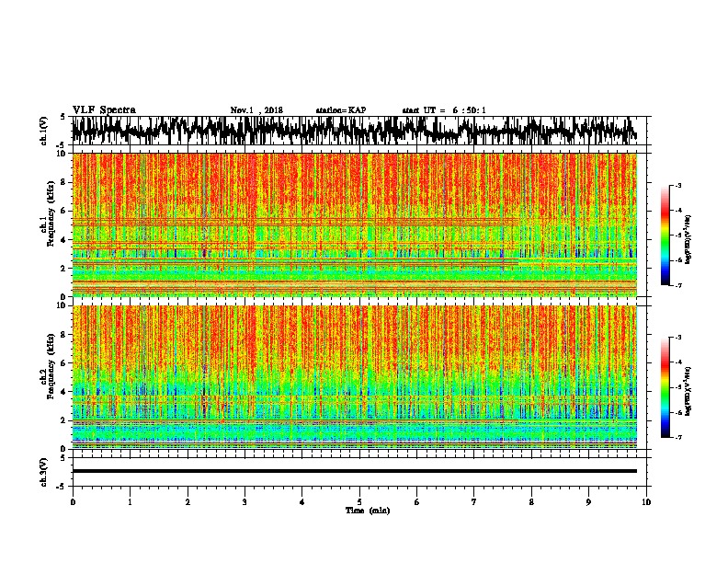Screen dimensions: 728x563
Task: Click the ch.1 voltage waveform trace panel
Action: pyautogui.click(x=359, y=131)
